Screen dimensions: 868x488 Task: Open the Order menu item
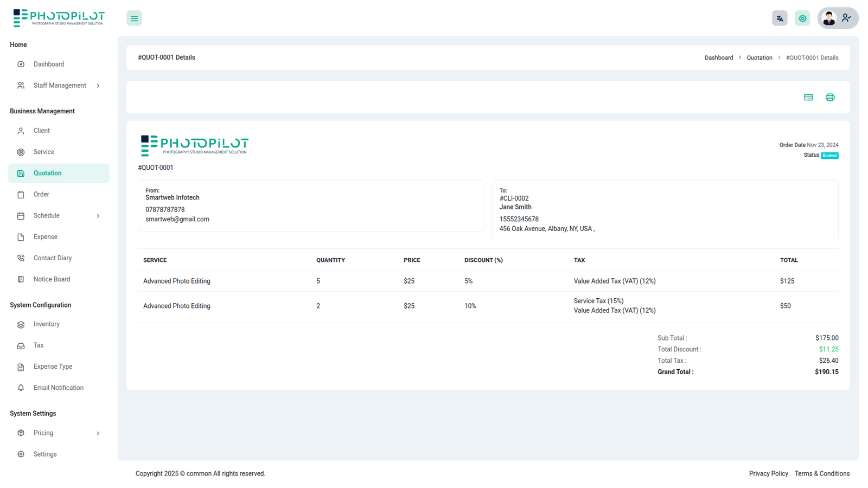(x=41, y=195)
